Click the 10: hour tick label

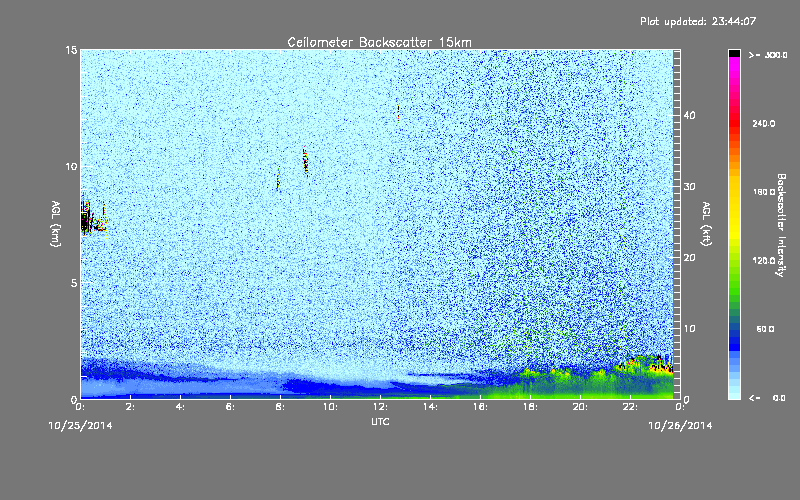(330, 407)
